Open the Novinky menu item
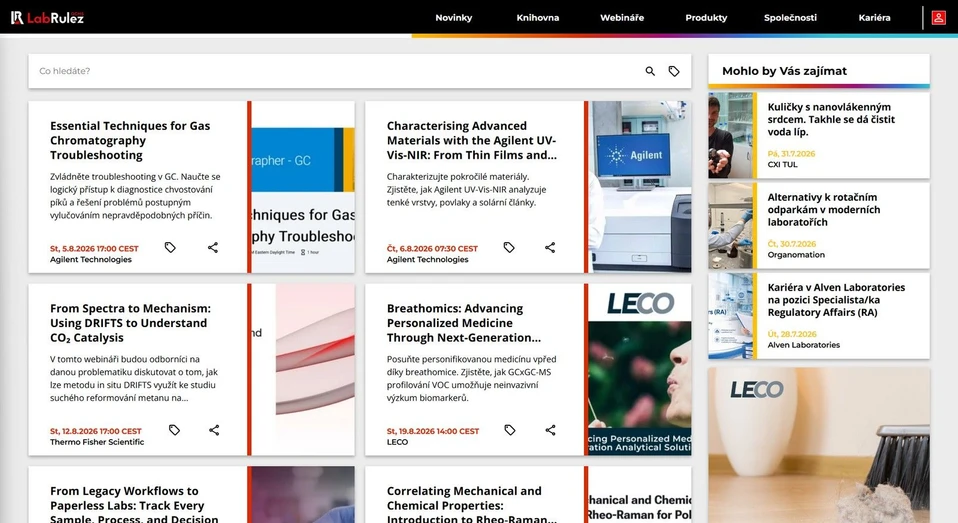Screen dimensions: 958x523 click(453, 18)
